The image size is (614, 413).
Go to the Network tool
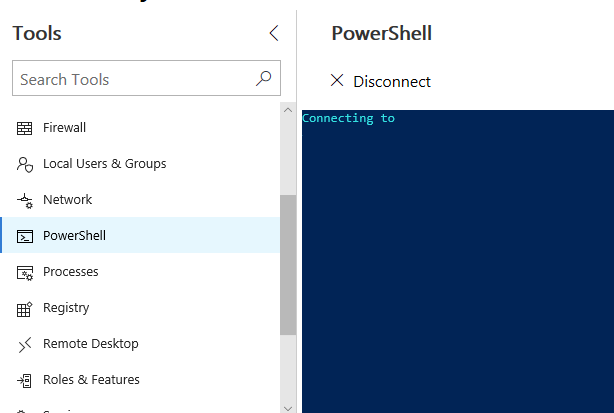(x=140, y=200)
